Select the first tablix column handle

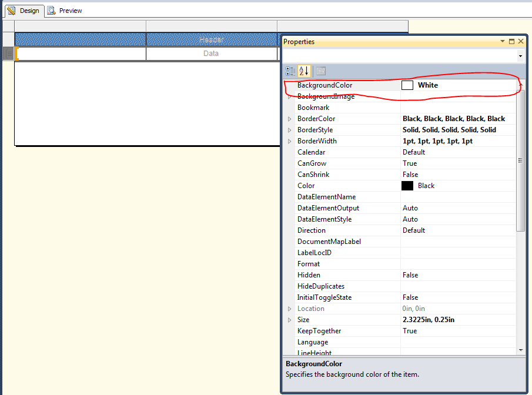point(81,26)
